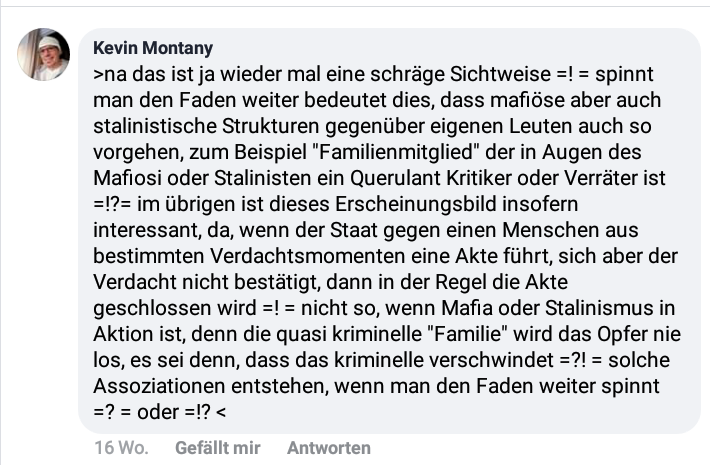
Task: Click the word Sichtweise in the comment
Action: pos(500,74)
